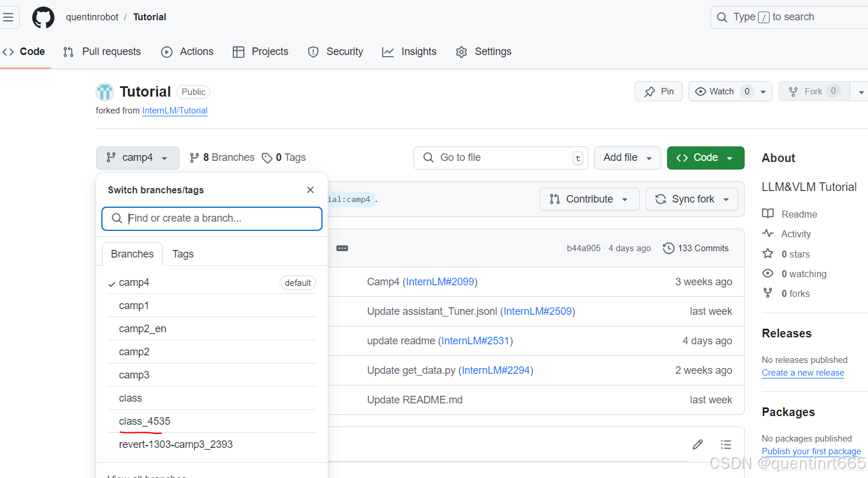Focus the Find or create a branch field
The image size is (868, 478).
212,218
